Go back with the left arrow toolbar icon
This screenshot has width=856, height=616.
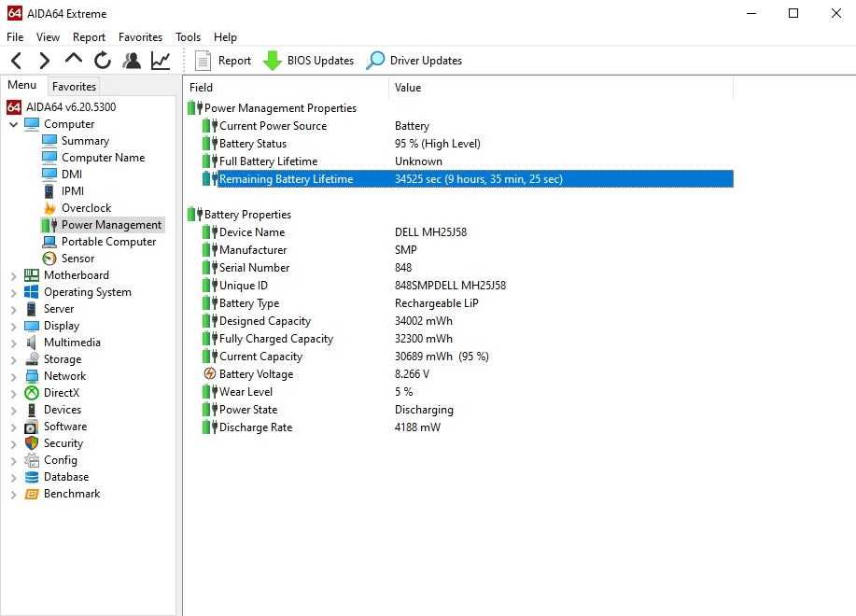(17, 61)
